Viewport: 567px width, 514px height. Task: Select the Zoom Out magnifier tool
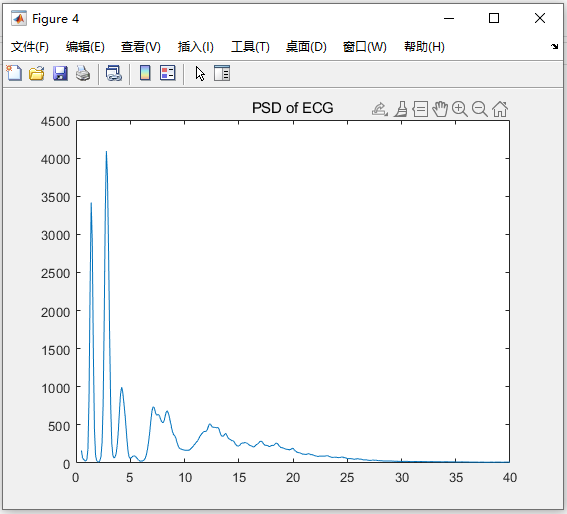pos(480,109)
